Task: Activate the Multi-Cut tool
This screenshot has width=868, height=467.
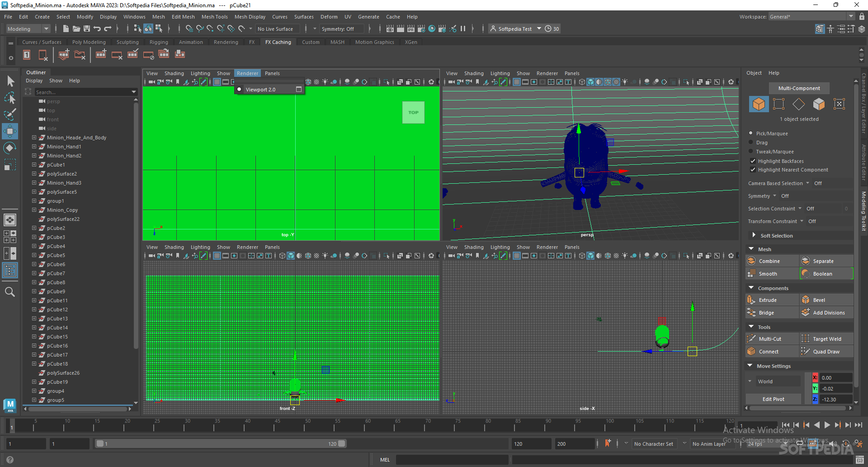Action: tap(772, 339)
